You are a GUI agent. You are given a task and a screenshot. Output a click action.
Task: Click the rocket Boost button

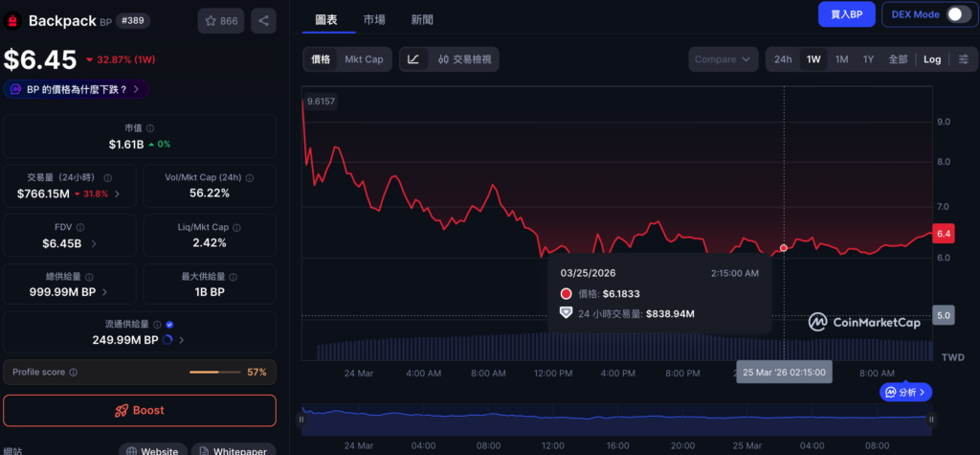tap(140, 410)
